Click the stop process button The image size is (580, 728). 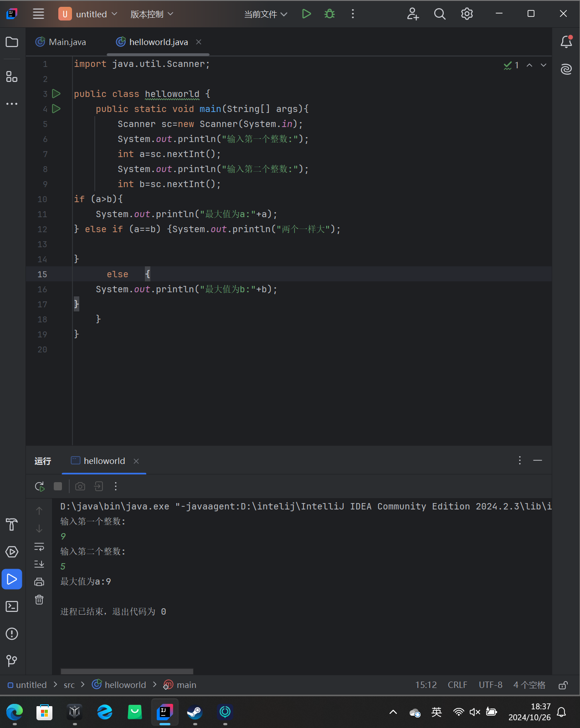click(58, 486)
